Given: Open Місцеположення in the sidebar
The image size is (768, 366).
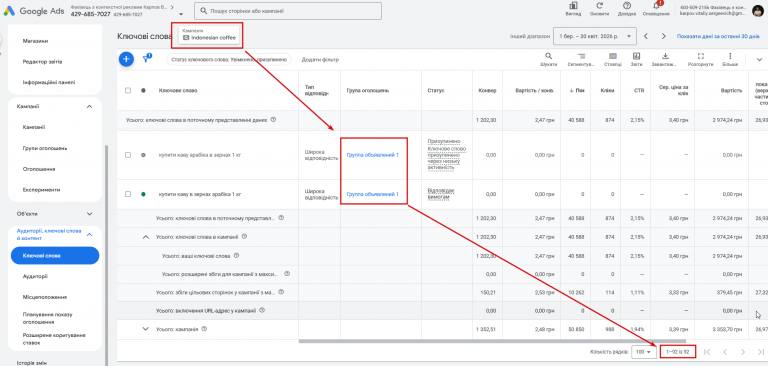Looking at the screenshot, I should click(x=45, y=297).
